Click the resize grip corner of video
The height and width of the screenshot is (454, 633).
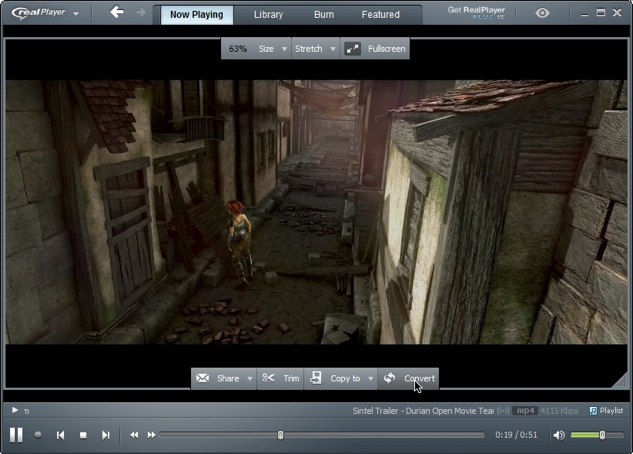pyautogui.click(x=620, y=381)
